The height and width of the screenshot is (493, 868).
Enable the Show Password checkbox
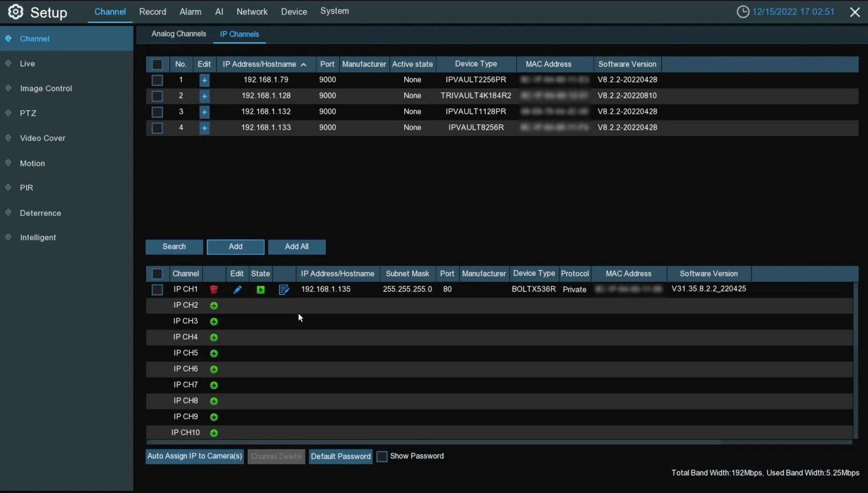pyautogui.click(x=382, y=456)
